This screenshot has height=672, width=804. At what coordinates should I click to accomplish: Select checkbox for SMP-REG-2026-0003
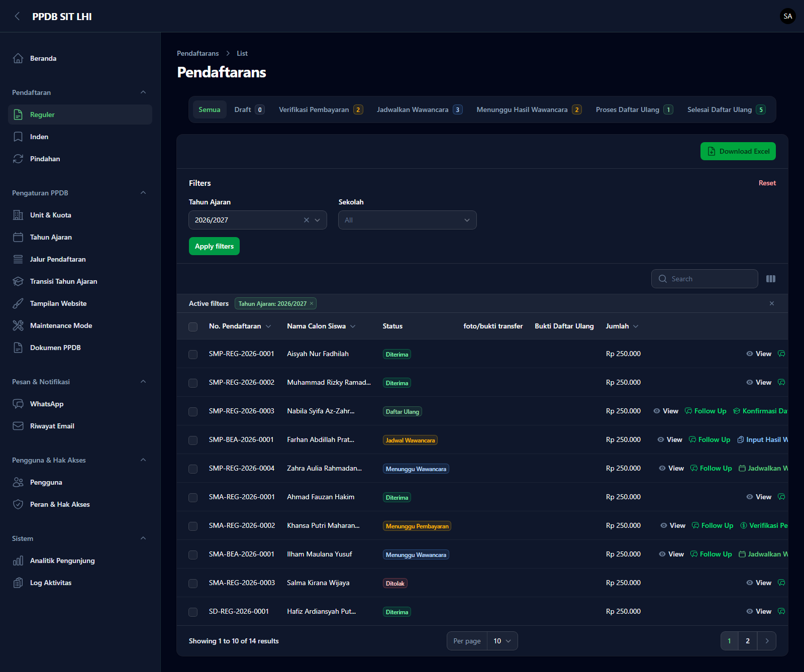coord(193,411)
